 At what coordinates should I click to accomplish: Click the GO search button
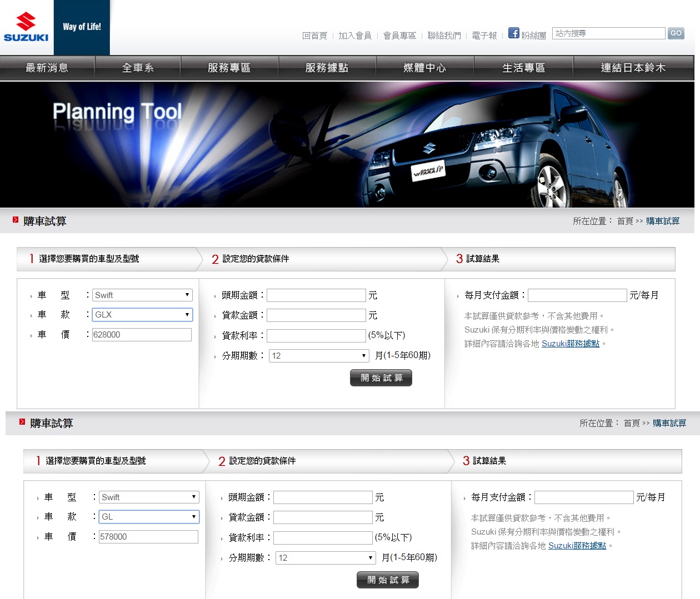(676, 33)
